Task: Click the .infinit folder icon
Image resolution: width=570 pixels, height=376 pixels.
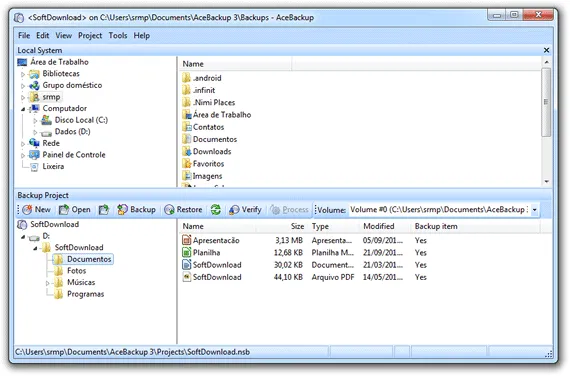Action: 186,90
